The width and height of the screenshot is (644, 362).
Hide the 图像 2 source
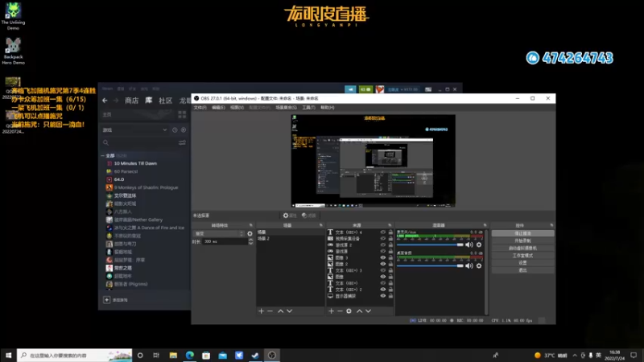pyautogui.click(x=383, y=264)
